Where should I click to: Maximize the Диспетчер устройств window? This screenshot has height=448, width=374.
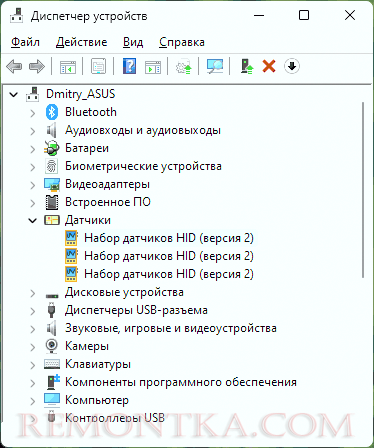point(304,15)
